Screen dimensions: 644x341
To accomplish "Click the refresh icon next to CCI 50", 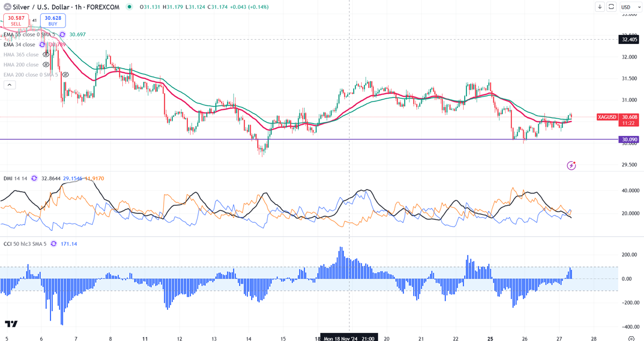I will click(x=54, y=244).
